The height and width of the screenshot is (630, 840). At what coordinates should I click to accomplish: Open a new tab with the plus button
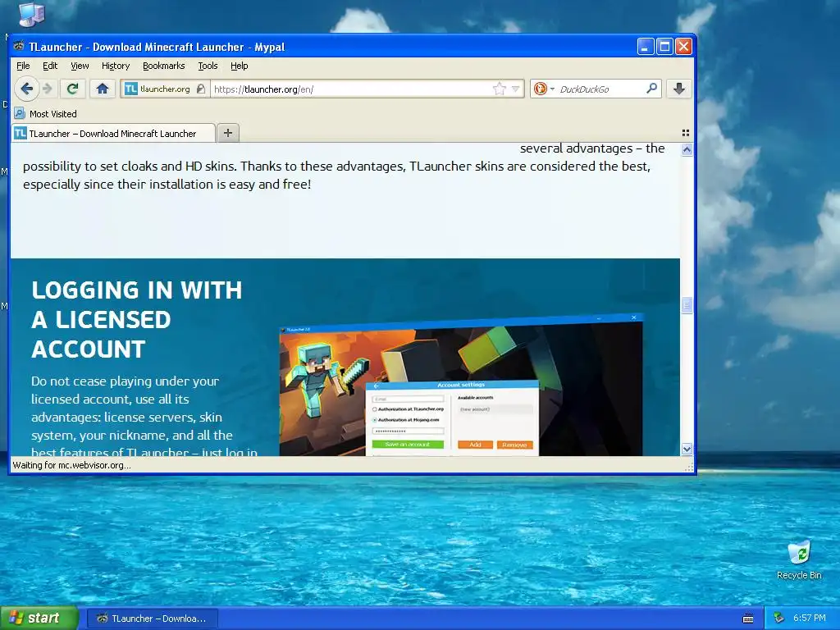228,133
